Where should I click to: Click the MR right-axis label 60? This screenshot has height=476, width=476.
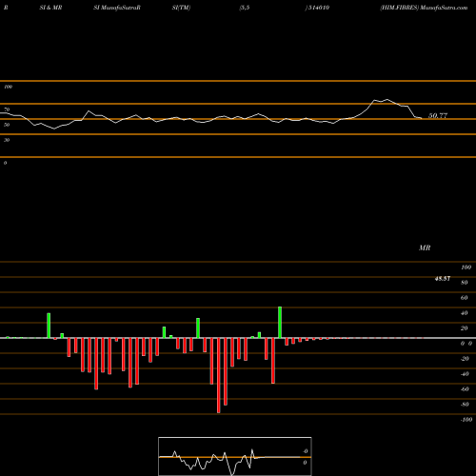(x=465, y=298)
